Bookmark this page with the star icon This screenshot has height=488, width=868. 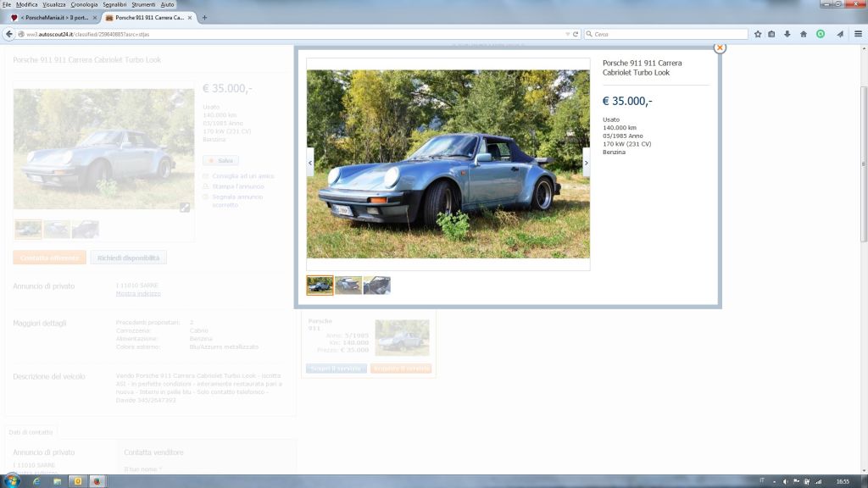(x=758, y=34)
